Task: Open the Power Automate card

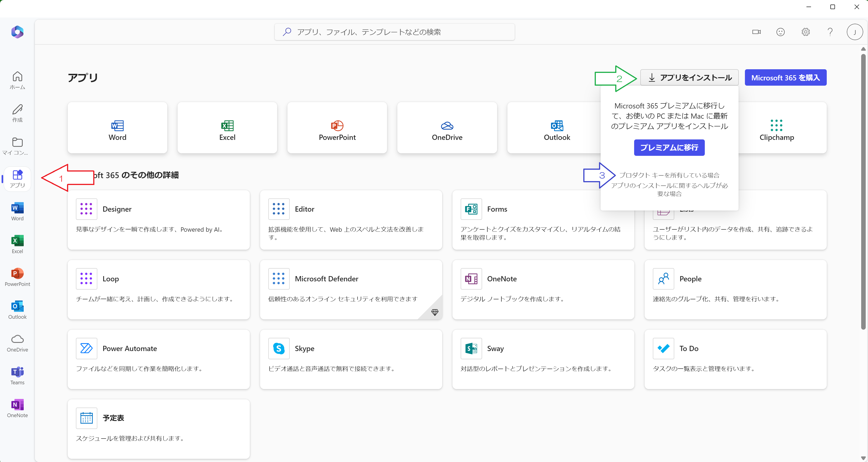Action: point(158,359)
